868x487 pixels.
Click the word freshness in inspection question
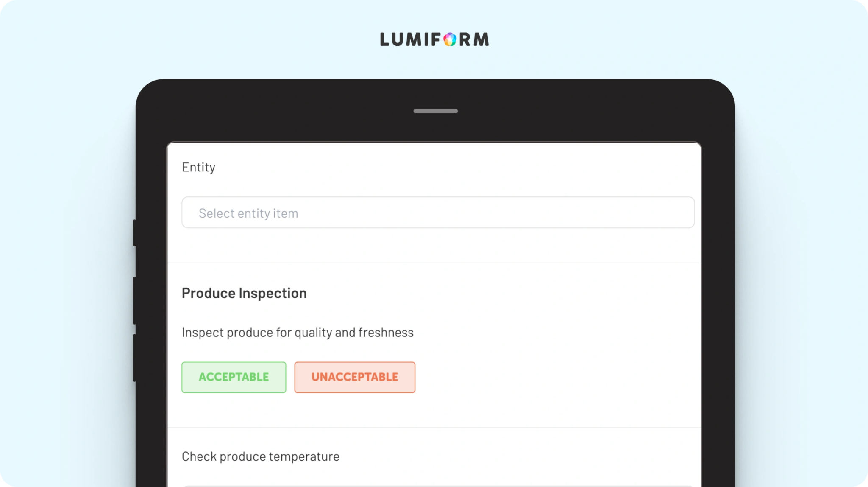tap(386, 333)
